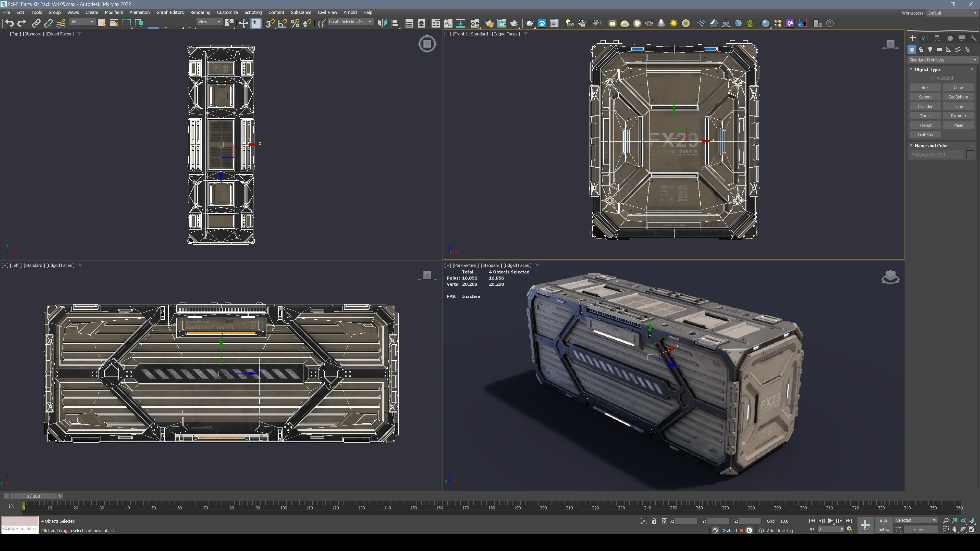Create a Box primitive button
The width and height of the screenshot is (980, 551).
pos(925,87)
